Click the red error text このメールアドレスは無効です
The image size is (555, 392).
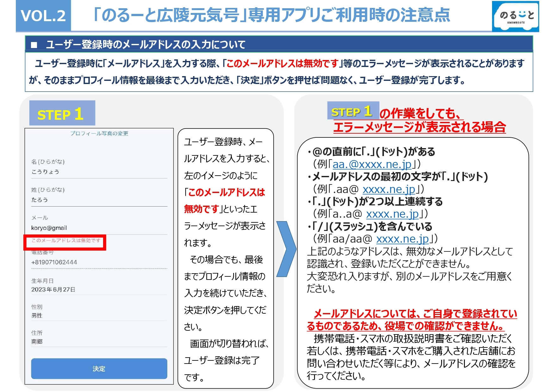pyautogui.click(x=66, y=241)
